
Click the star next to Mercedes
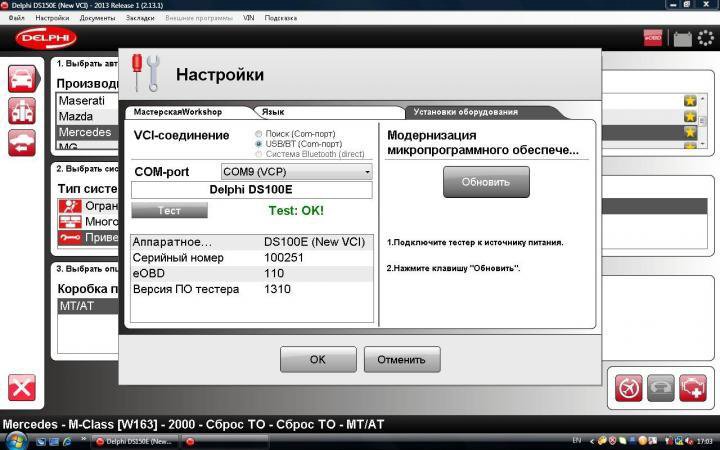(690, 132)
